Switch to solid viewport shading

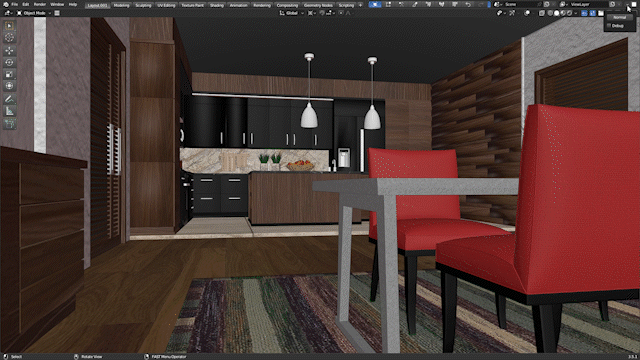coord(556,13)
